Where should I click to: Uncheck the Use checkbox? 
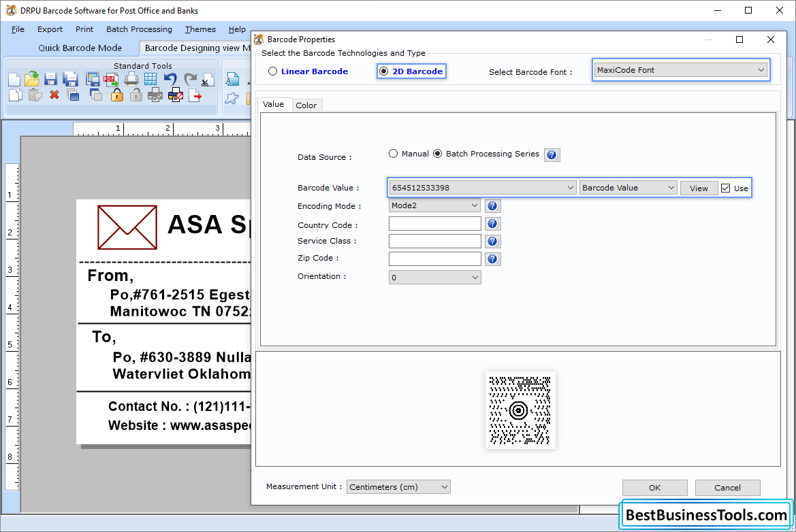pyautogui.click(x=724, y=188)
